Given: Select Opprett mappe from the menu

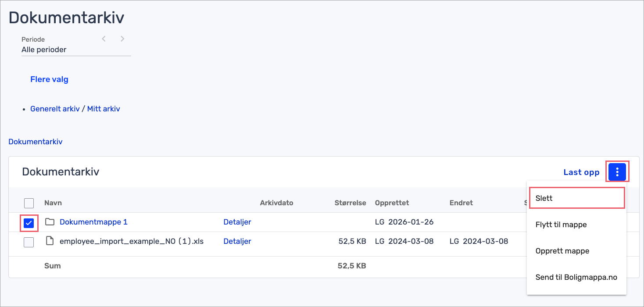Looking at the screenshot, I should coord(576,251).
